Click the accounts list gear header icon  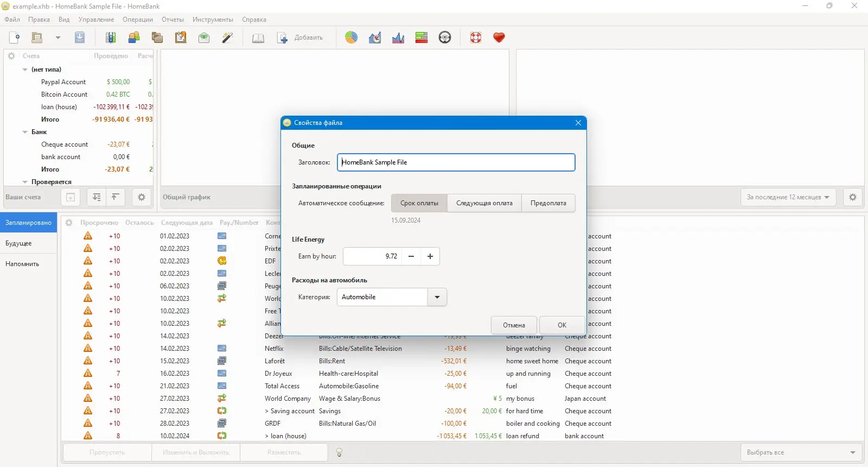(x=11, y=56)
